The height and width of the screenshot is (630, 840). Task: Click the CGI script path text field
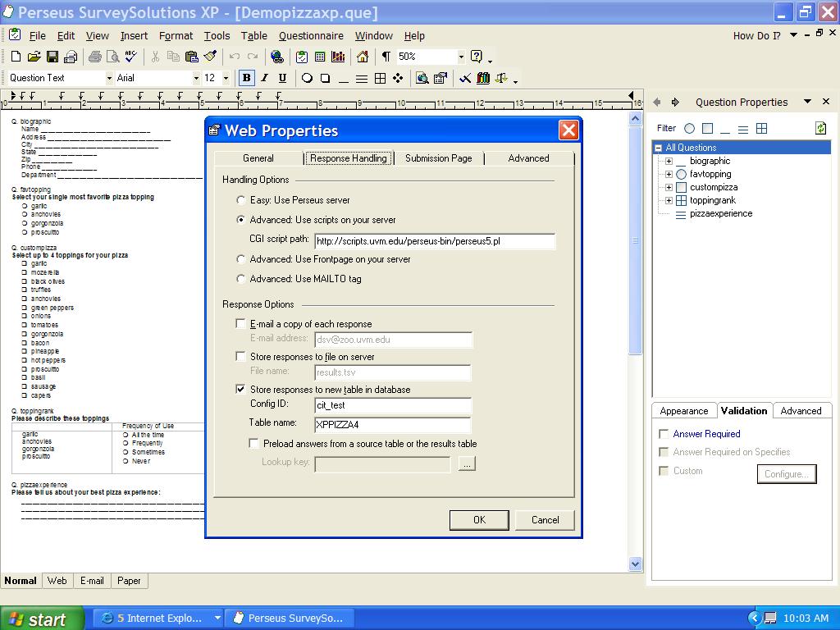[x=434, y=241]
